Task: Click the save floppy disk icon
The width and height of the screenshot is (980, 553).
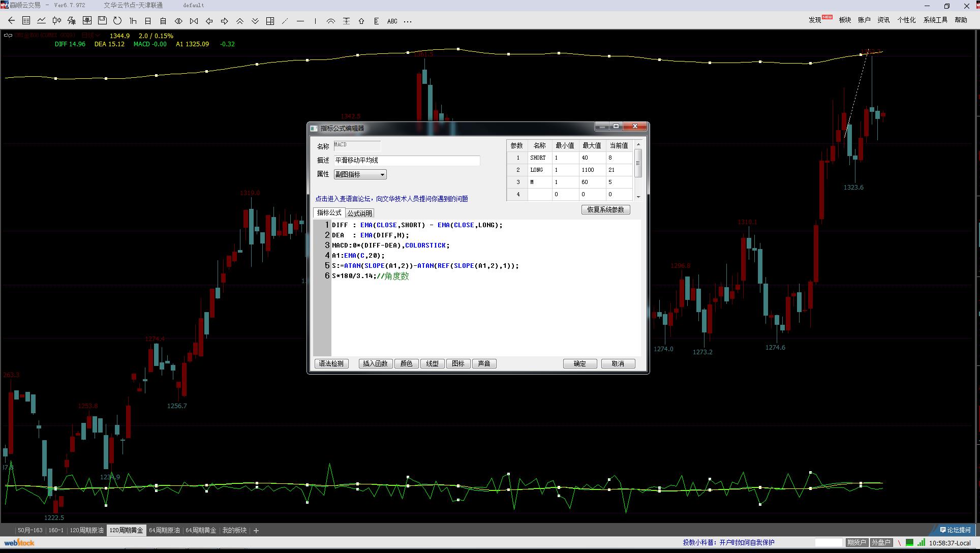Action: coord(102,21)
